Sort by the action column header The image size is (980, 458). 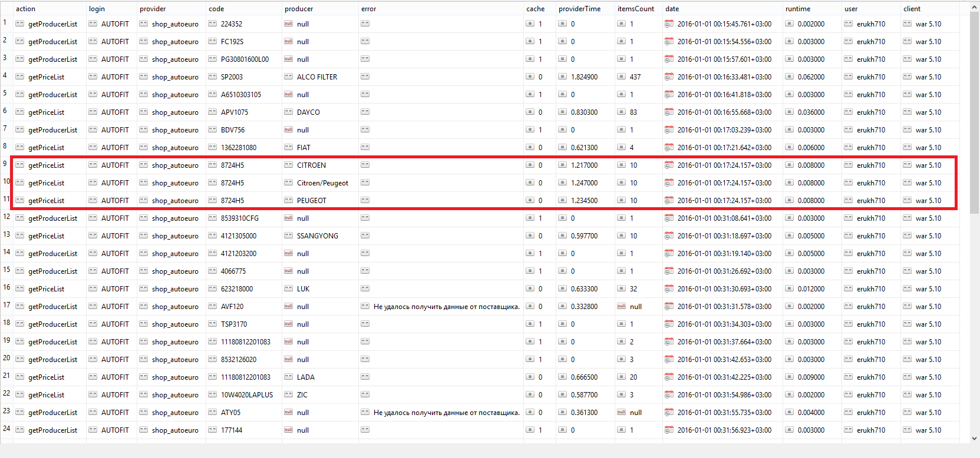[x=25, y=9]
